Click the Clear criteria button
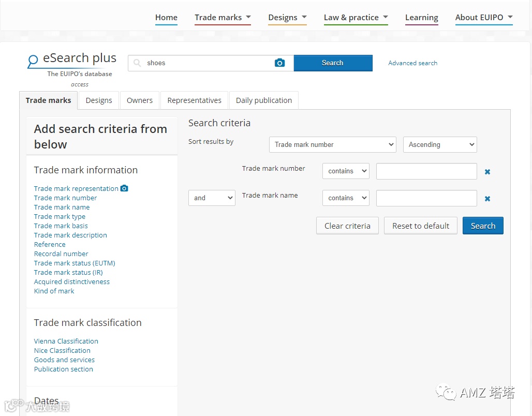This screenshot has height=416, width=532. pyautogui.click(x=347, y=226)
